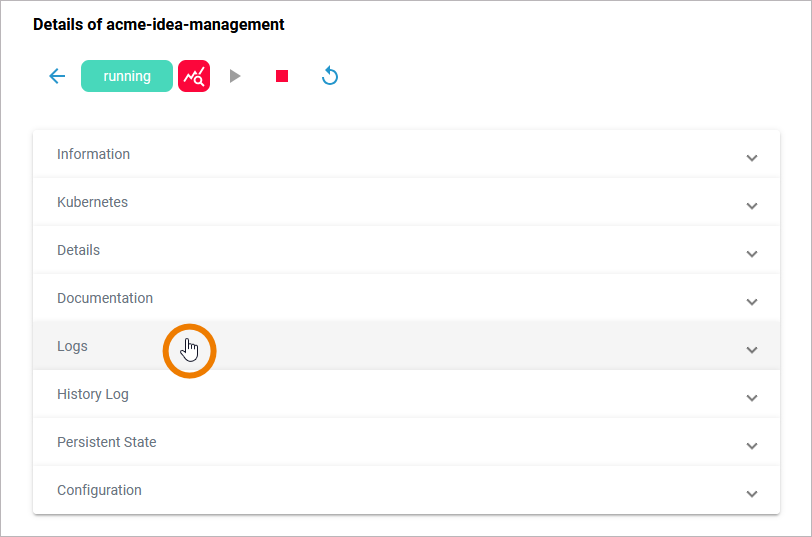Expand the Details section chevron

752,254
